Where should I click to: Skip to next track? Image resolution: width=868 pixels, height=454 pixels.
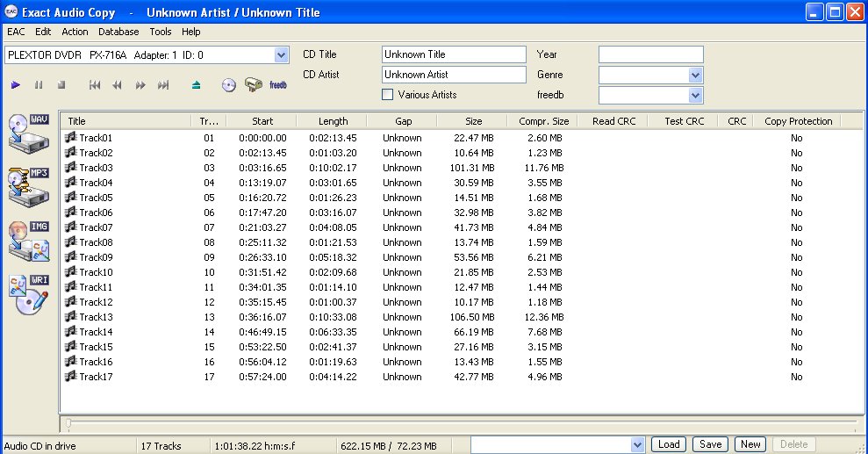point(162,84)
